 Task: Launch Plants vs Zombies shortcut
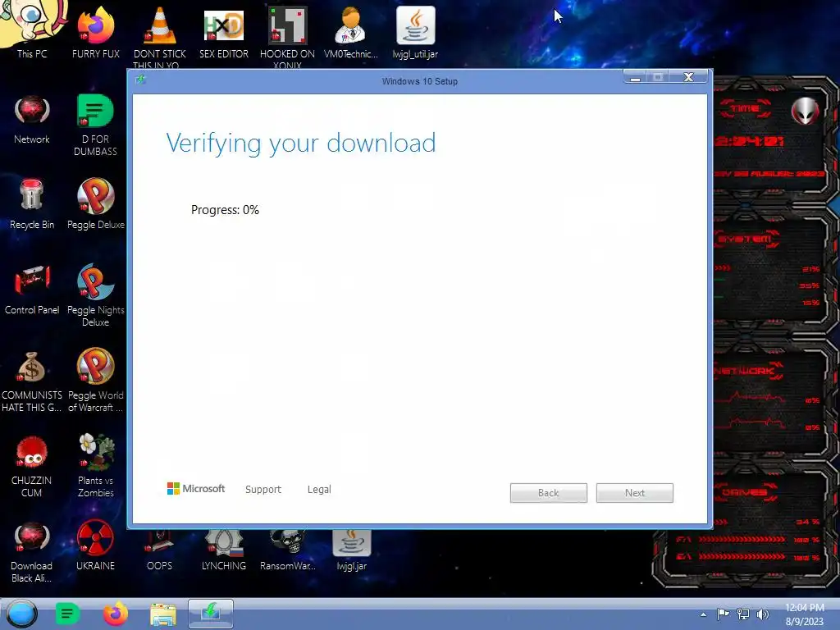click(x=95, y=465)
